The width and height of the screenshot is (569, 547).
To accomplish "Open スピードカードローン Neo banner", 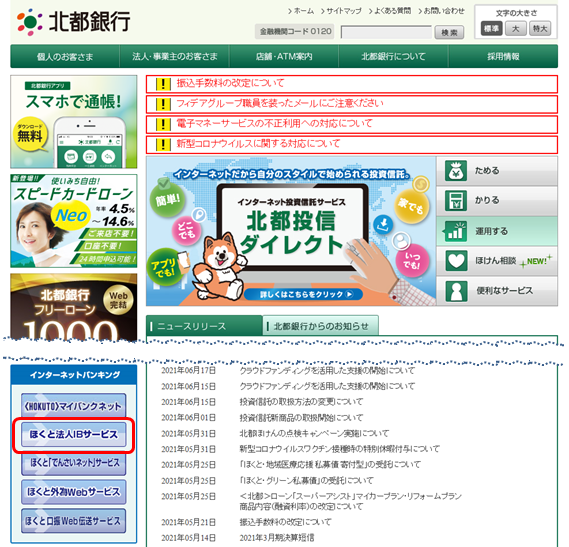I will pos(74,221).
